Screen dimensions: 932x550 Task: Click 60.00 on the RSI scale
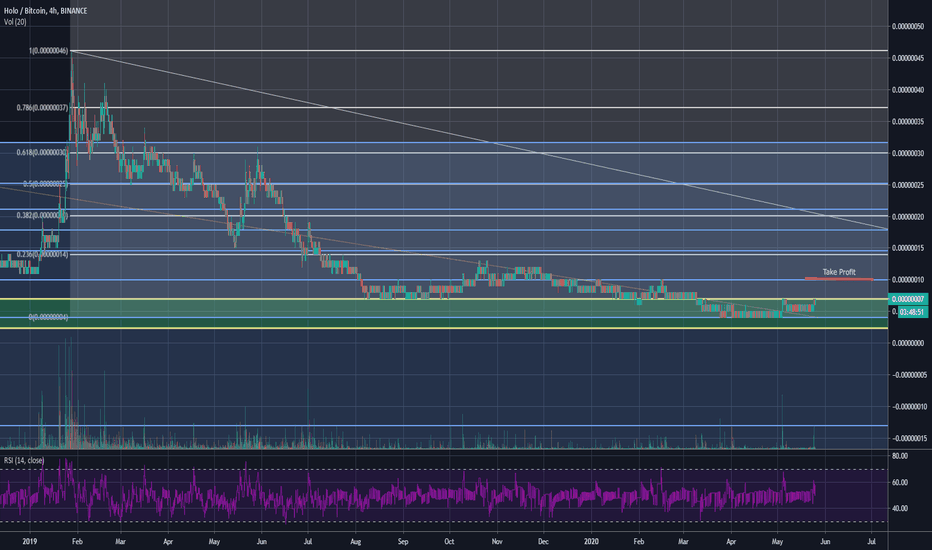(900, 482)
